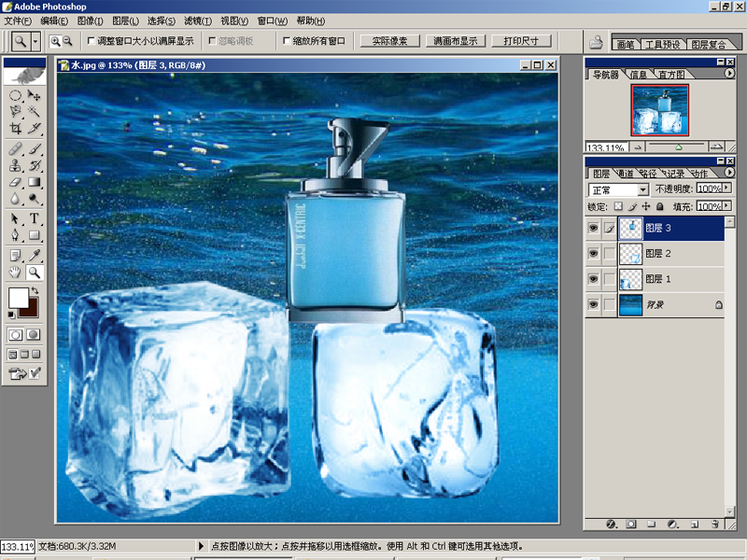Open the 填充 slider arrow
This screenshot has width=747, height=560.
[726, 205]
